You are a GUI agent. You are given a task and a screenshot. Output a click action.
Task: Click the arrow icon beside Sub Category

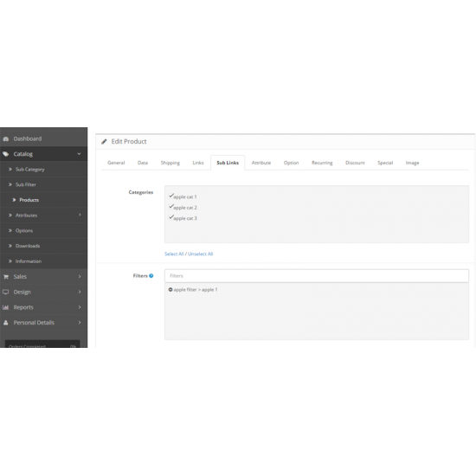tap(10, 170)
